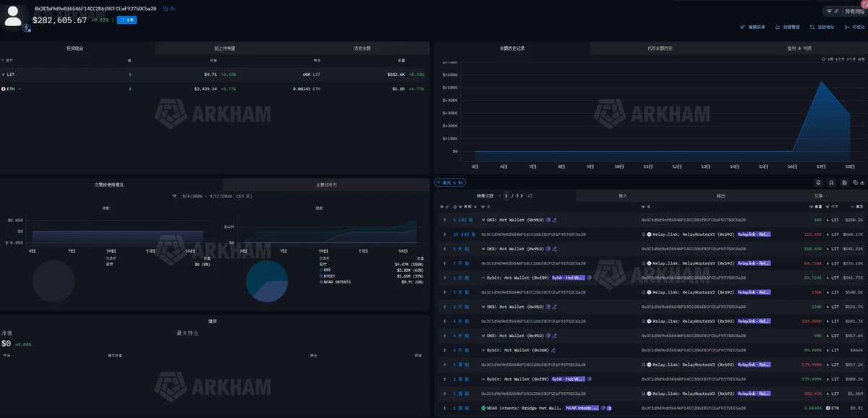Viewport: 868px width, 418px height.
Task: Open the 9/4/2026 - 9/17/2026 date range dropdown
Action: click(214, 196)
